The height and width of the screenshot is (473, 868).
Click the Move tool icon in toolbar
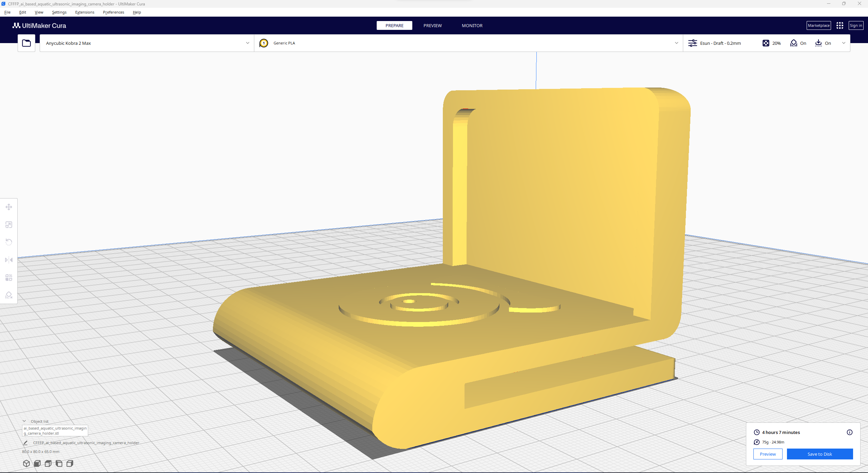(9, 207)
